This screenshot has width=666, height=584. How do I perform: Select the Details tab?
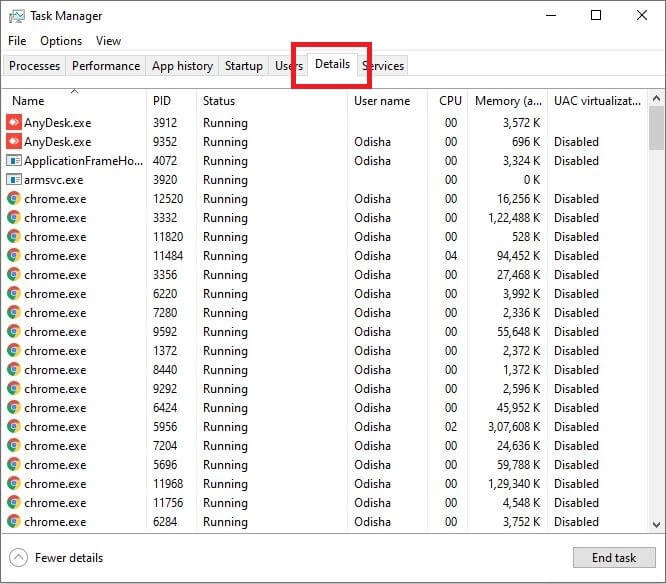(x=333, y=64)
